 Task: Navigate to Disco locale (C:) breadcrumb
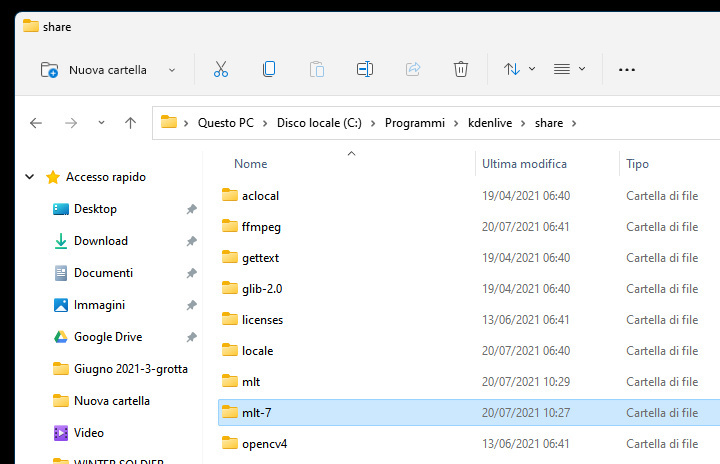click(319, 123)
